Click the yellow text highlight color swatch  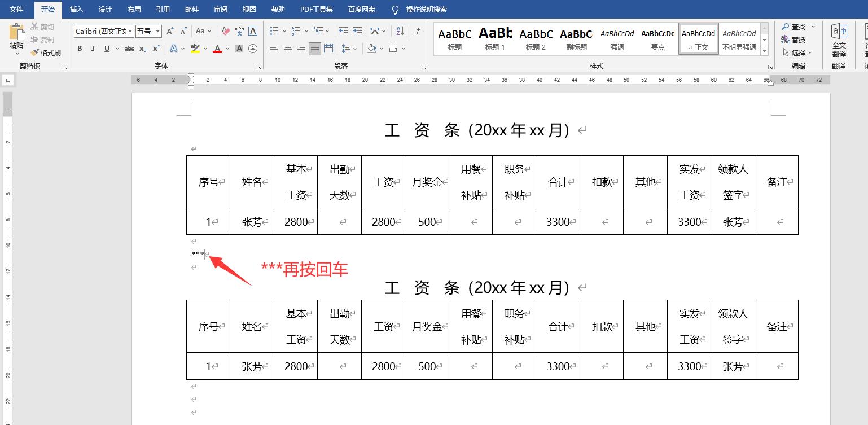[195, 51]
